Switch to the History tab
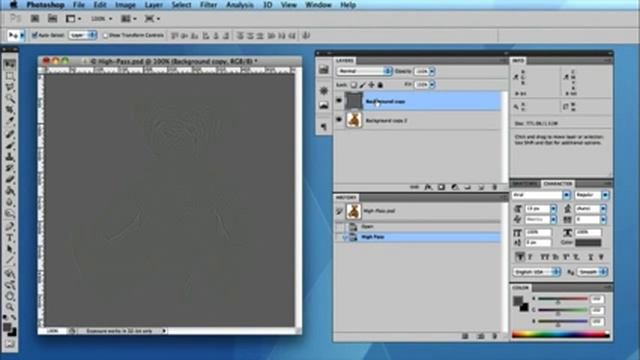 [x=346, y=198]
